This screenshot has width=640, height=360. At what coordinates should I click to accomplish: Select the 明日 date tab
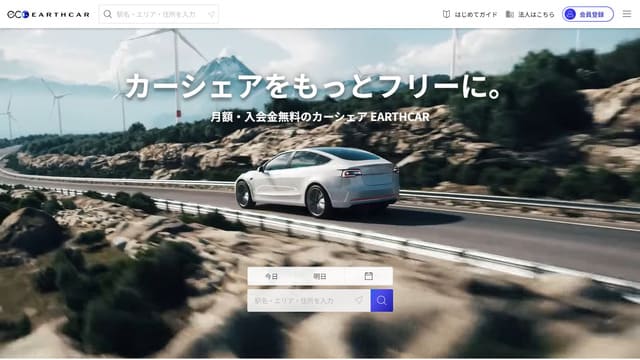(320, 276)
